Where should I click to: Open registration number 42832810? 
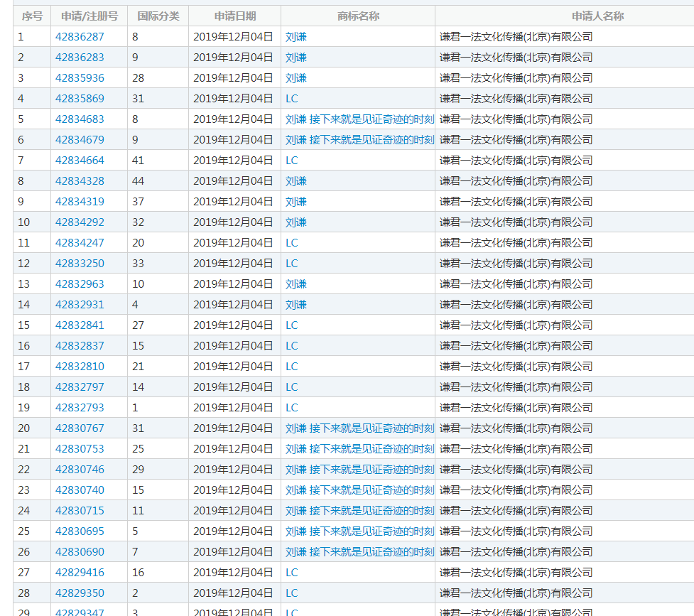point(80,366)
